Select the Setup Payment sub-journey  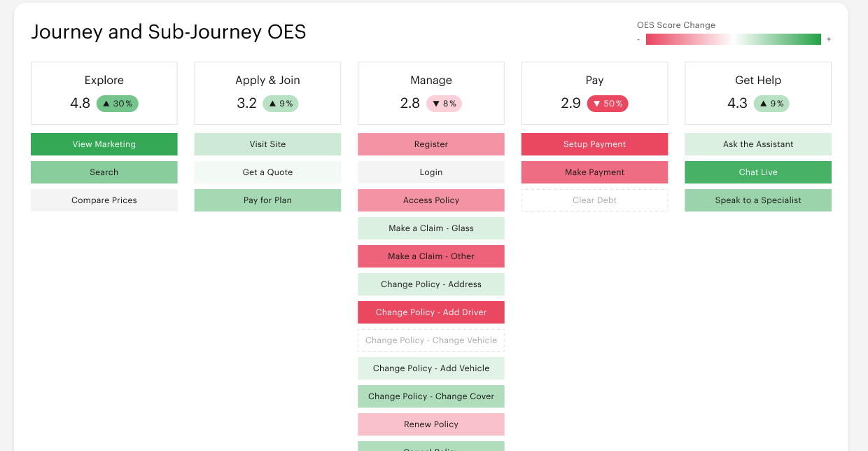(x=594, y=144)
